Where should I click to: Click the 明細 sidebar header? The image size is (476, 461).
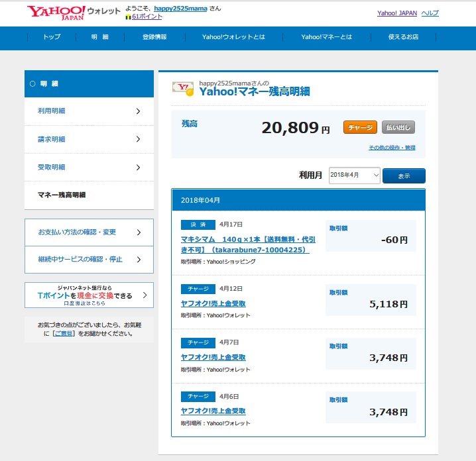coord(89,84)
